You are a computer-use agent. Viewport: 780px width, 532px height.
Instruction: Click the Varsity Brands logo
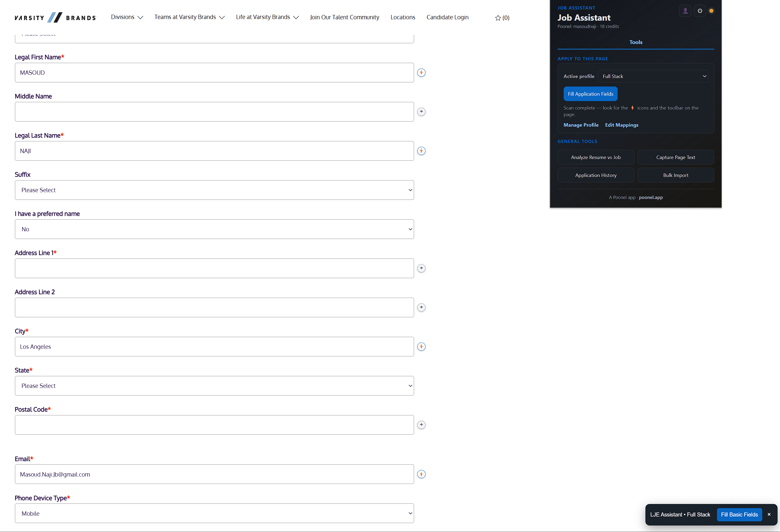(55, 17)
